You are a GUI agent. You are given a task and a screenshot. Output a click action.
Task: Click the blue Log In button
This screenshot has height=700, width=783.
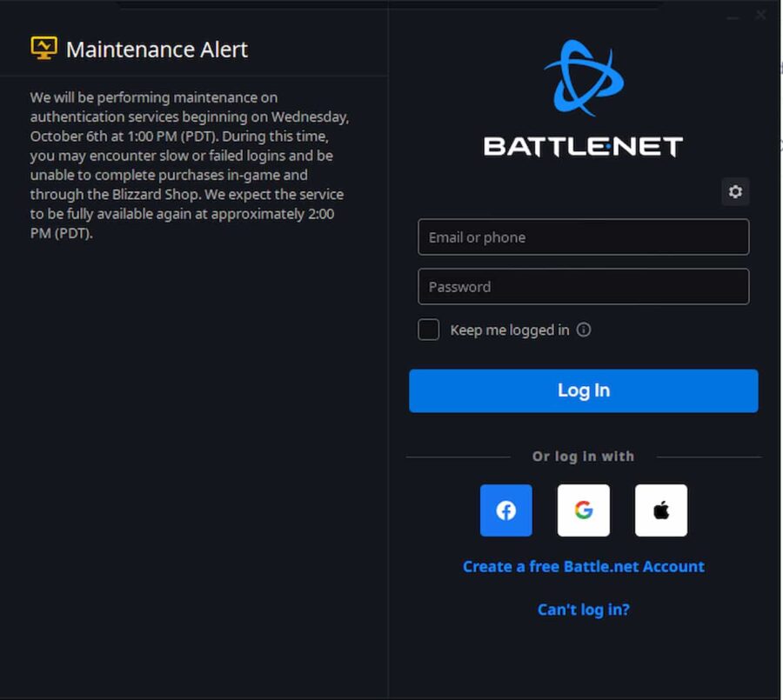pyautogui.click(x=583, y=390)
